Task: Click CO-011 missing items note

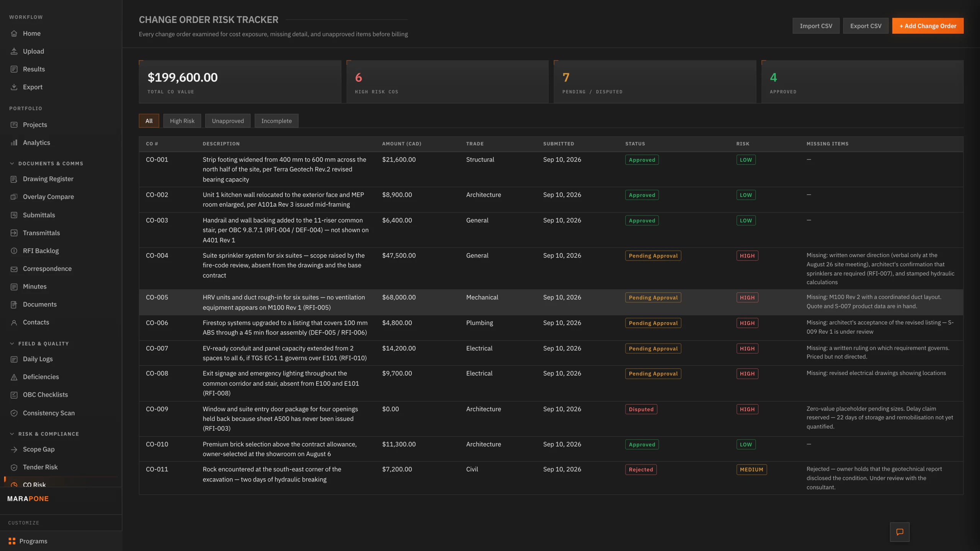Action: tap(874, 478)
